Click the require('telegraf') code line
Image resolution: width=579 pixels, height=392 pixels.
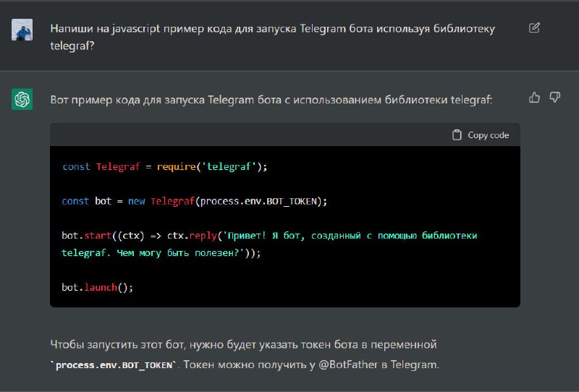point(165,166)
